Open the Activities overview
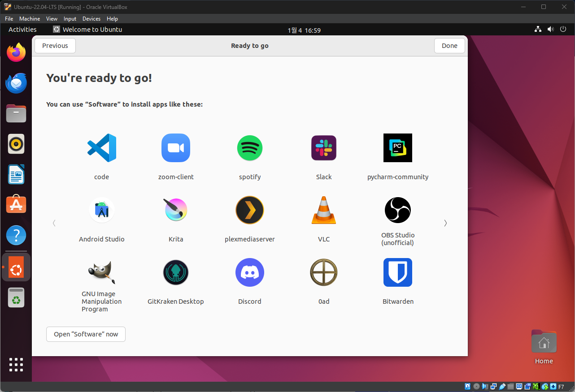Image resolution: width=575 pixels, height=392 pixels. click(x=22, y=30)
